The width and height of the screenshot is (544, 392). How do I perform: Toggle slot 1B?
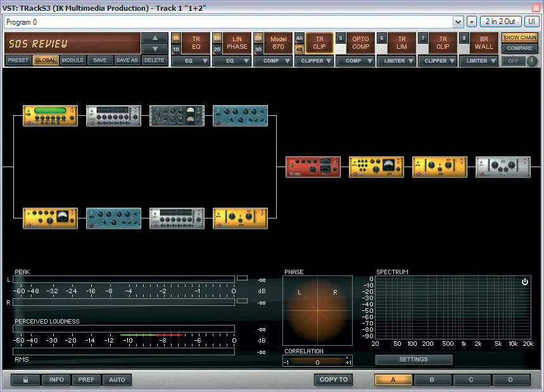click(176, 49)
